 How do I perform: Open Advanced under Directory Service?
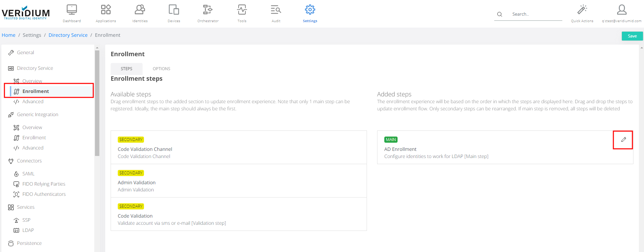[33, 101]
